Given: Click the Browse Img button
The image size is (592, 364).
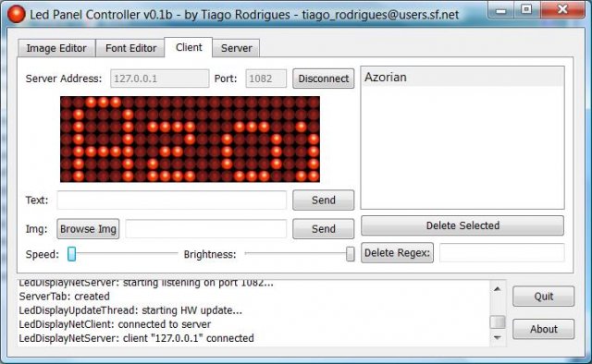Looking at the screenshot, I should click(x=89, y=229).
